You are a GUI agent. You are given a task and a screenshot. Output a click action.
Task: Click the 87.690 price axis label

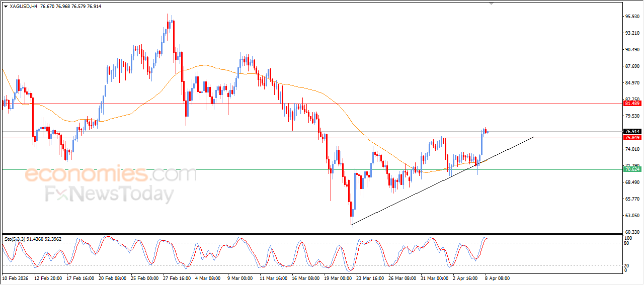(x=632, y=66)
